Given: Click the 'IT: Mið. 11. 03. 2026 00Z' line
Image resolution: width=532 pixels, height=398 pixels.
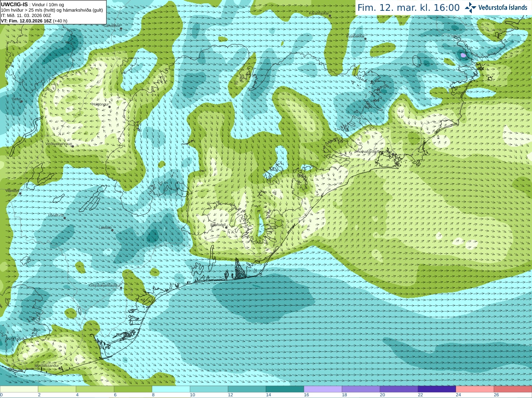Looking at the screenshot, I should 26,15.
